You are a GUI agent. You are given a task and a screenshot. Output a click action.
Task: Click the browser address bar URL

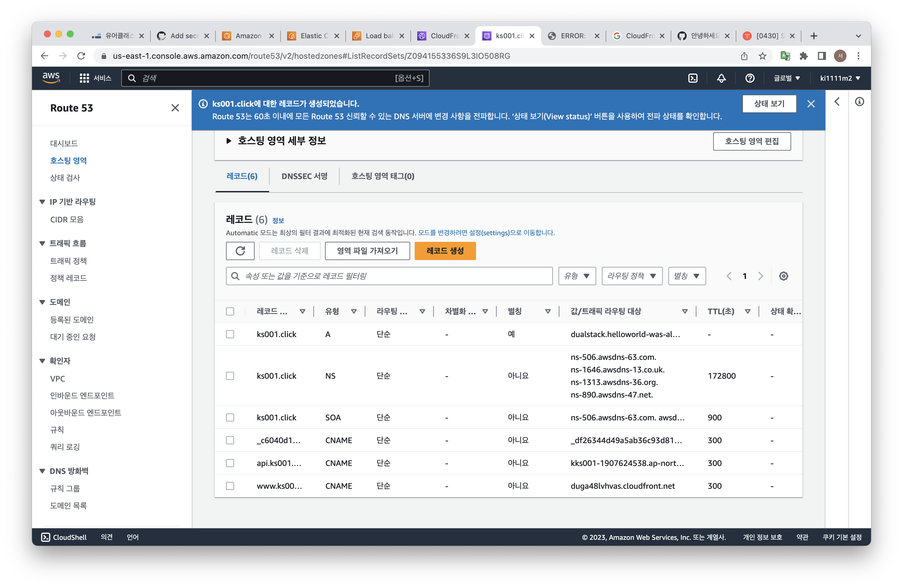click(x=311, y=56)
